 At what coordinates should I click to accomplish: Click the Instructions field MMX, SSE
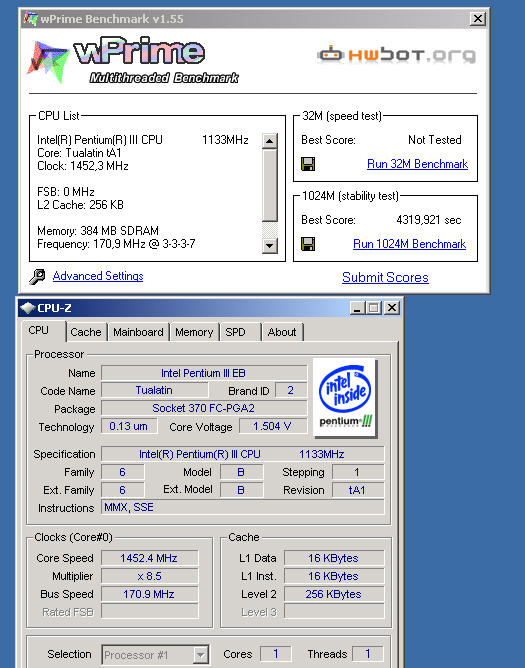[242, 507]
